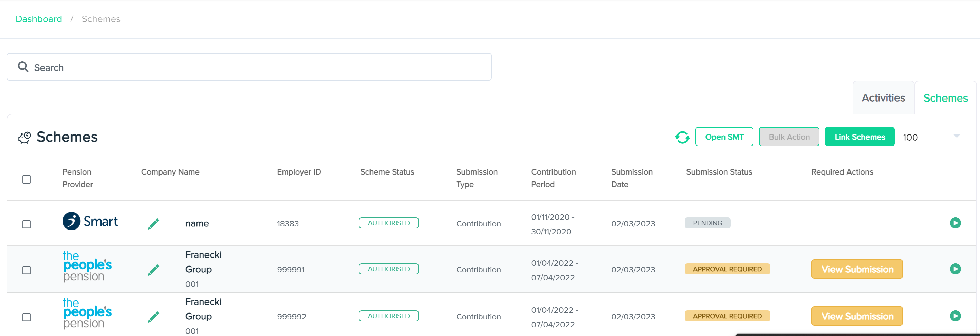Select checkbox for employer 18383 row
980x336 pixels.
(27, 224)
